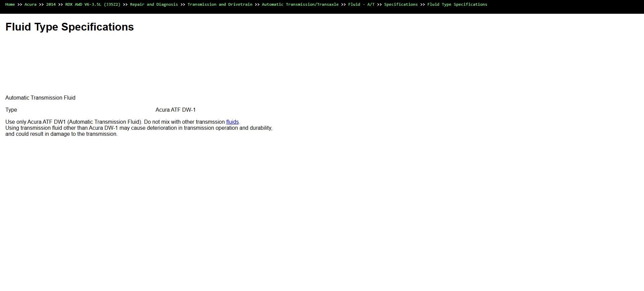Screen dimensions: 644x291
Task: Open the Specifications breadcrumb link
Action: click(x=401, y=4)
